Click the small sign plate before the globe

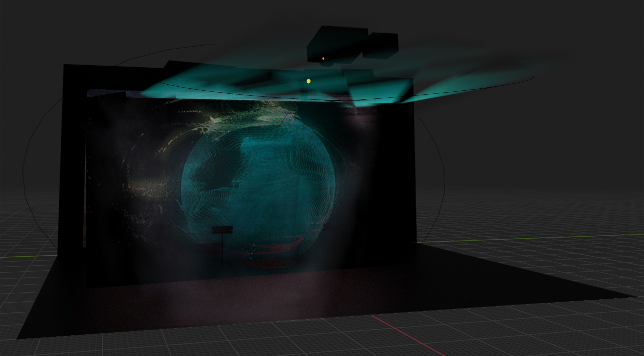point(222,230)
